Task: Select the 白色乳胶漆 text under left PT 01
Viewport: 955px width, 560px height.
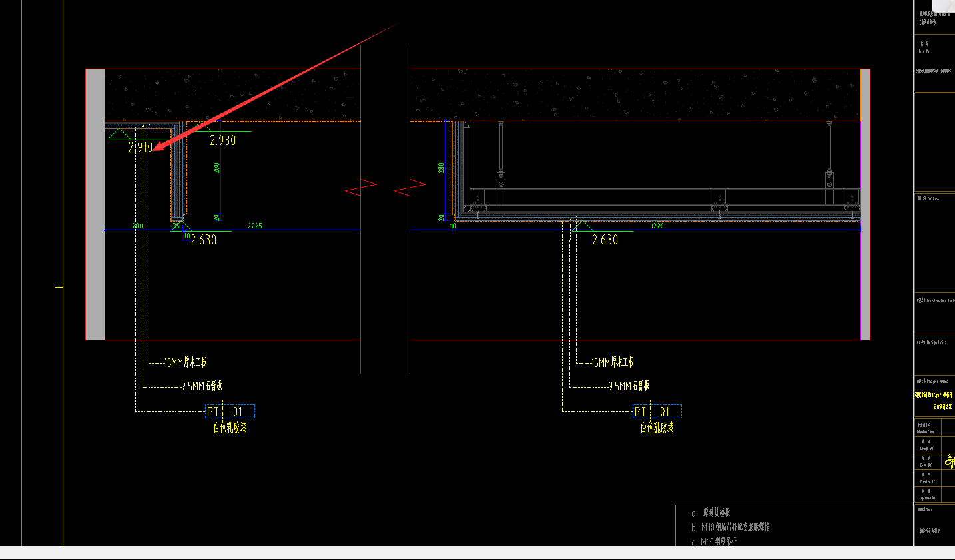Action: pos(230,428)
